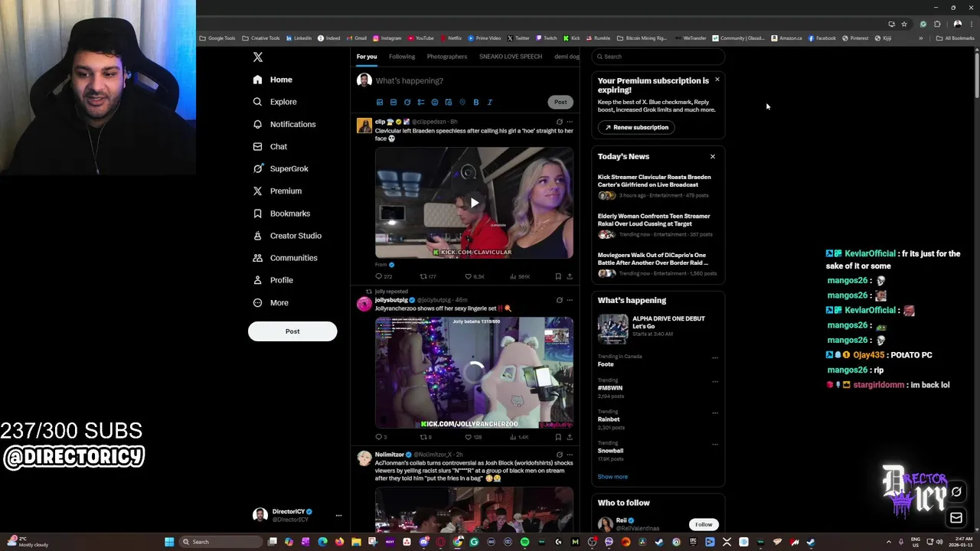Open Explore in the sidebar

[x=275, y=102]
